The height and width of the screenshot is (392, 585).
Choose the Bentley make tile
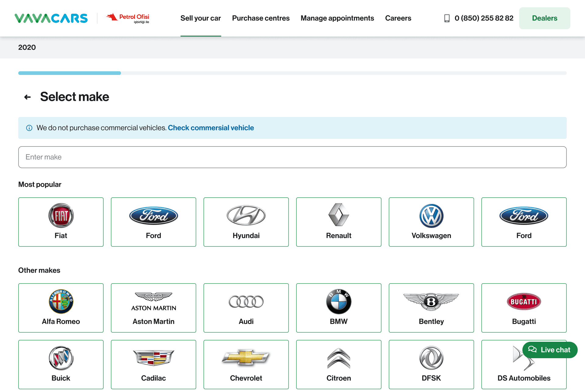[431, 308]
